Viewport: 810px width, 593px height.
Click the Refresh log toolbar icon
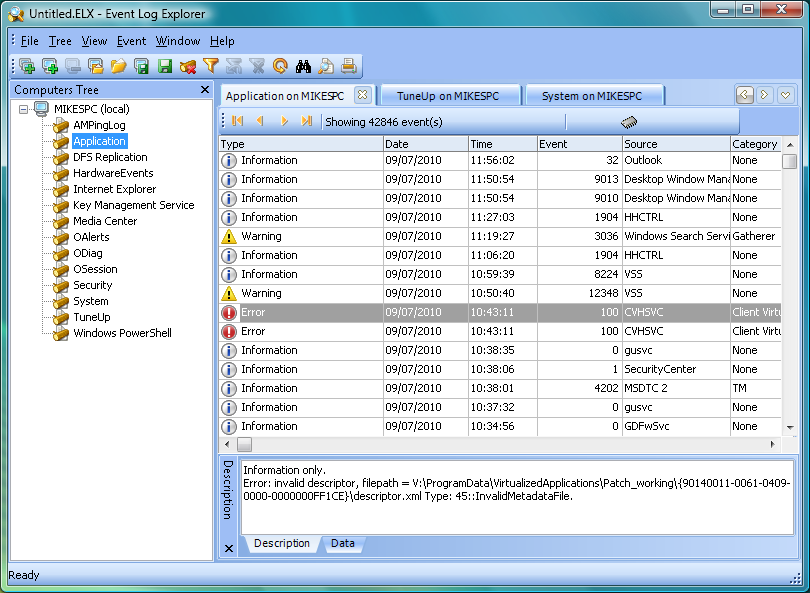point(280,67)
